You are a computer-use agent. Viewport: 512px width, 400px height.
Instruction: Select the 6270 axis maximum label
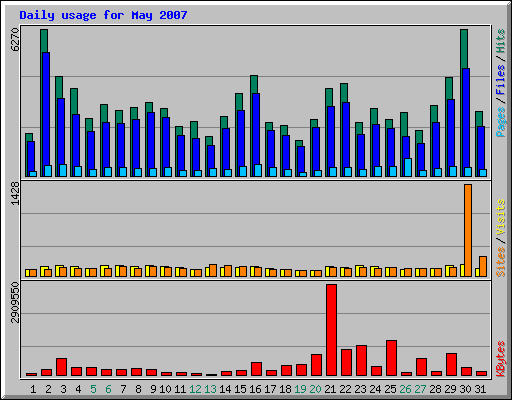click(15, 40)
